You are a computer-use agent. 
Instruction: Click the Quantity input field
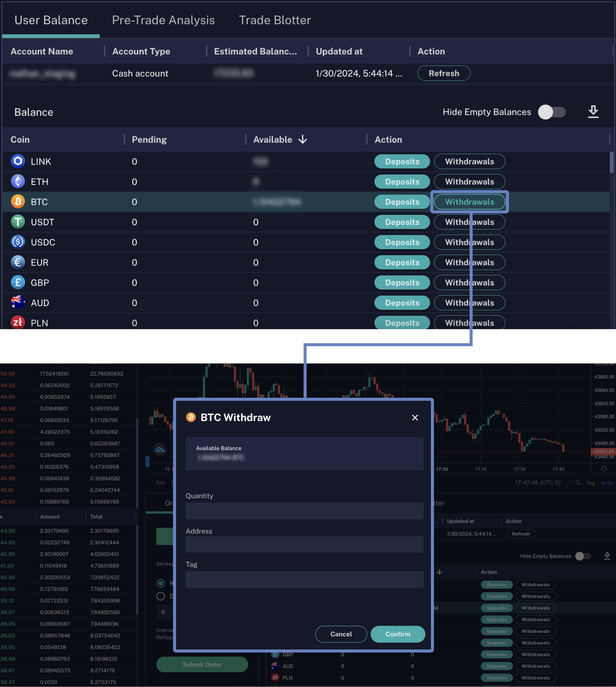click(304, 511)
